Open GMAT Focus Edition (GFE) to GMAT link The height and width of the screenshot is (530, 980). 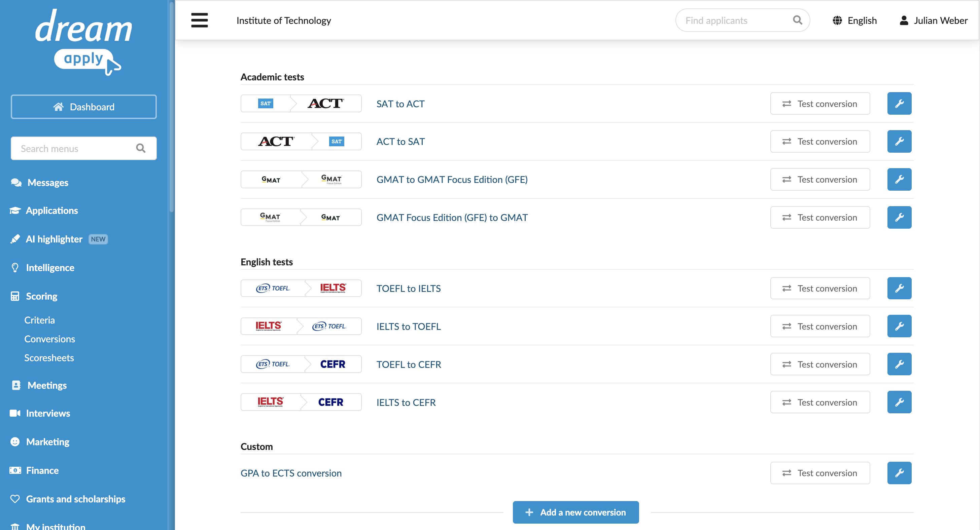pyautogui.click(x=452, y=218)
